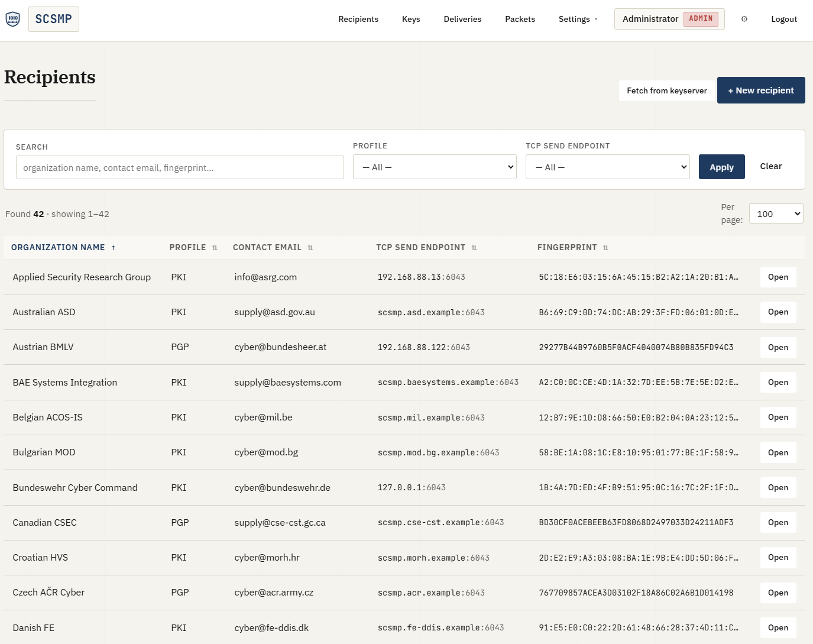Screen dimensions: 813x644
Task: Click the Croatian HVS organization name
Action: (40, 557)
